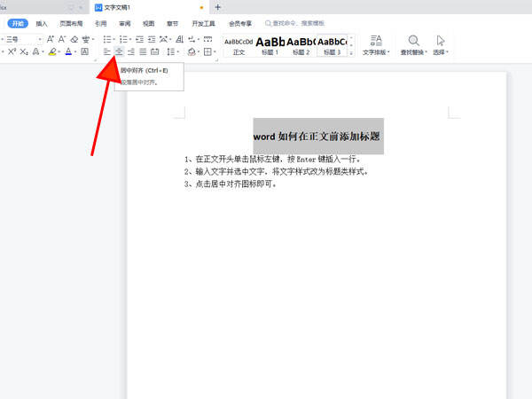The height and width of the screenshot is (399, 532).
Task: Open the font size dropdown
Action: (39, 40)
